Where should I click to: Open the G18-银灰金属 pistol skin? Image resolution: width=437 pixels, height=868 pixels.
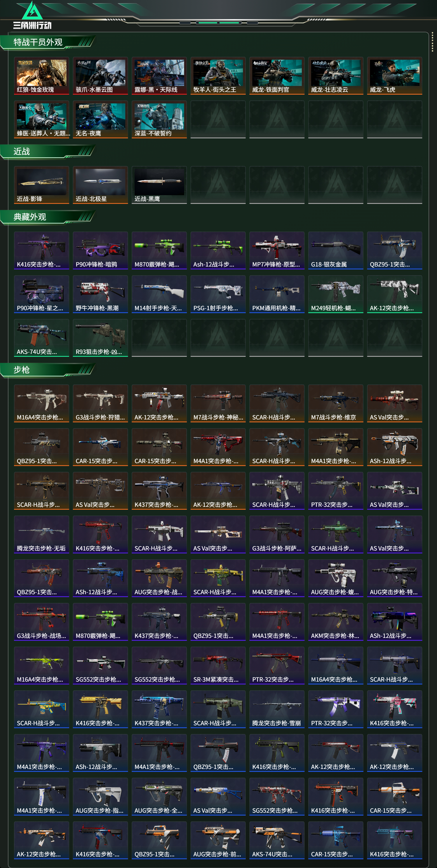pyautogui.click(x=336, y=250)
